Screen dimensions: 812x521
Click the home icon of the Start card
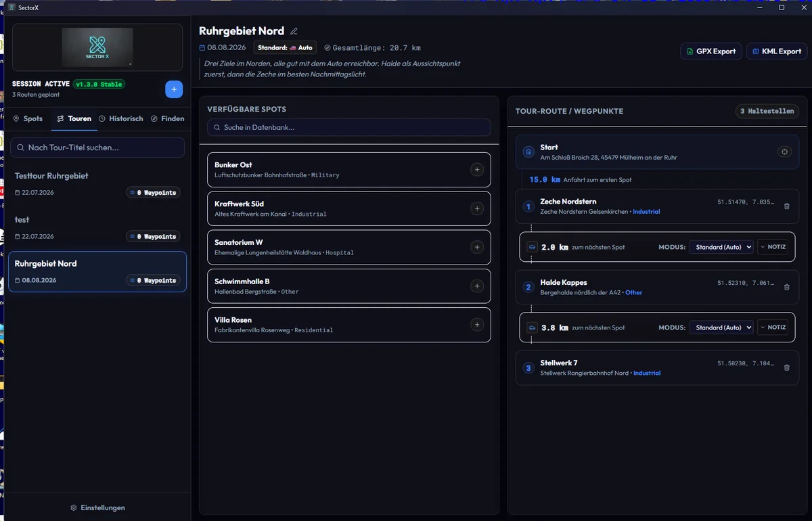pyautogui.click(x=528, y=152)
